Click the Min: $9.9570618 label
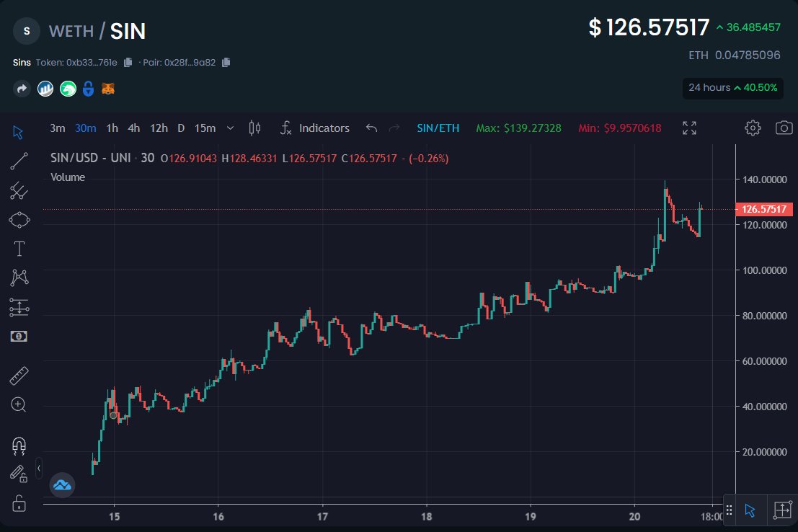798x532 pixels. (x=620, y=128)
